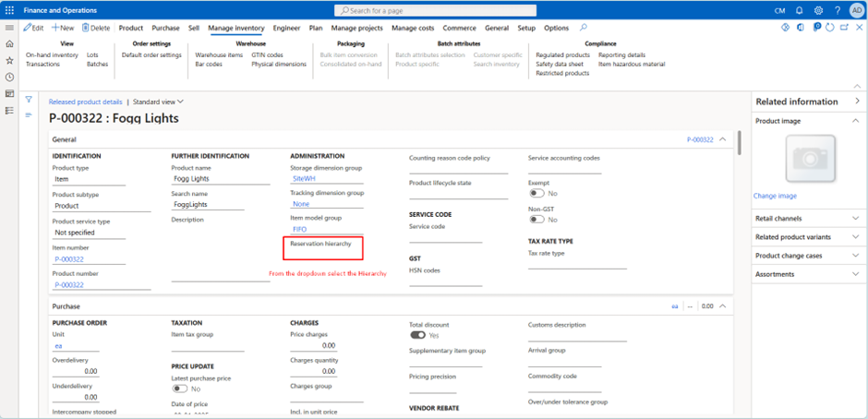The image size is (868, 419).
Task: Collapse the action pane ribbon chevron
Action: (x=857, y=87)
